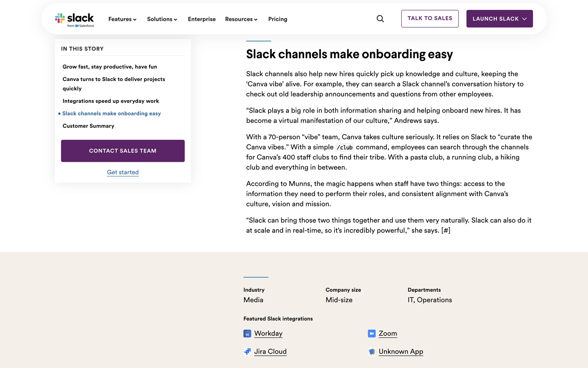Select 'Slack channels make onboarding easy' story link
The height and width of the screenshot is (368, 588).
[x=111, y=113]
